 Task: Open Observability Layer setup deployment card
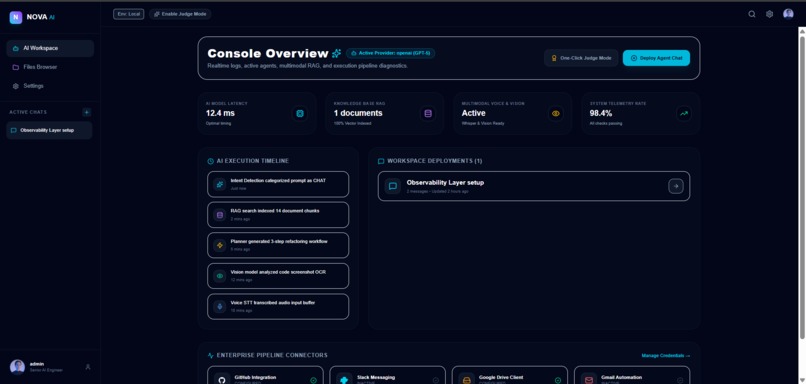(534, 186)
